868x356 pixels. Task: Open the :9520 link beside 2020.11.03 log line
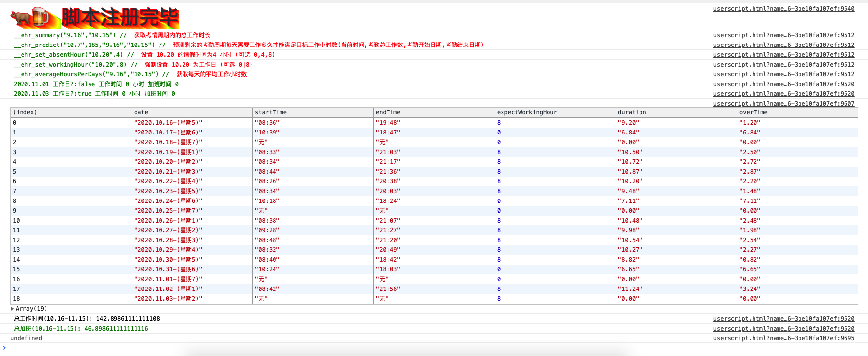pyautogui.click(x=784, y=94)
